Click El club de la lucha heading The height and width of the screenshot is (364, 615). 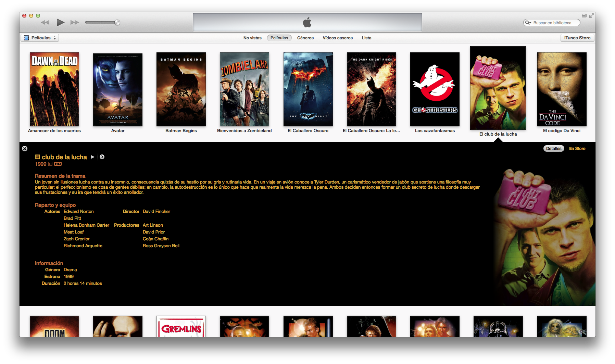(61, 157)
